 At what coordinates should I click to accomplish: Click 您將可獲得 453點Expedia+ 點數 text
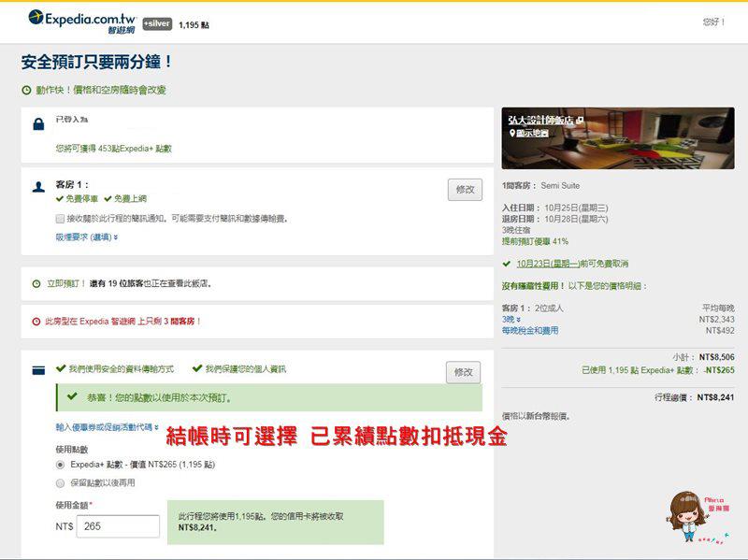click(x=113, y=149)
